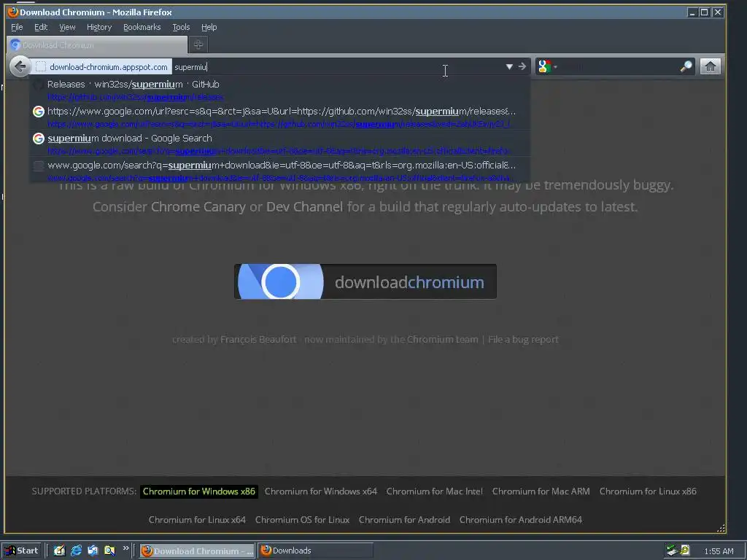Open the Tools menu
747x560 pixels.
tap(181, 27)
